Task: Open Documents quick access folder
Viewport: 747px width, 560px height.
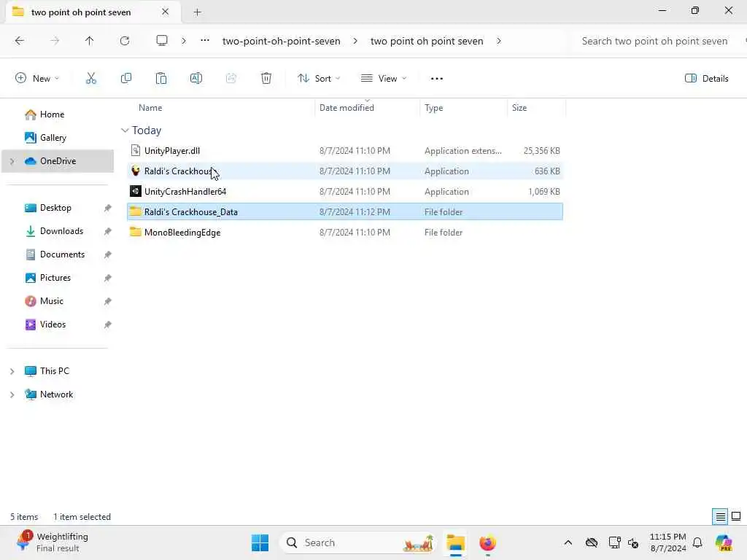Action: (x=63, y=254)
